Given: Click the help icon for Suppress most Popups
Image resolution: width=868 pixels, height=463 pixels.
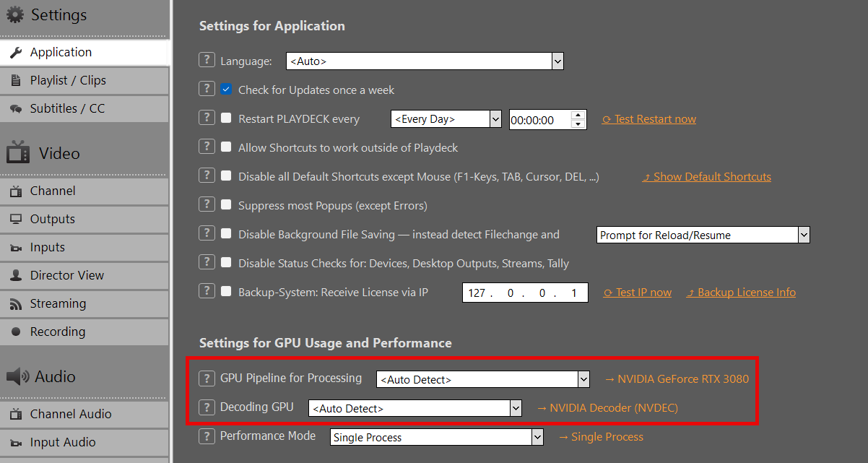Looking at the screenshot, I should [x=207, y=204].
